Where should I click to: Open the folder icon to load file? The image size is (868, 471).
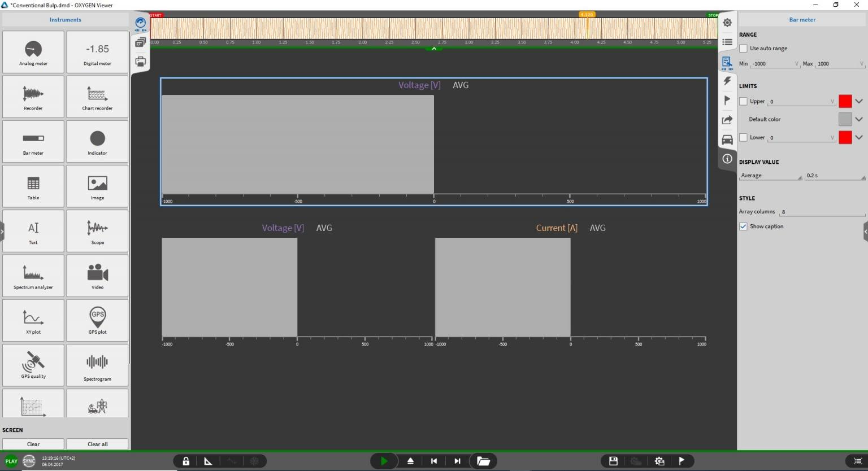483,461
